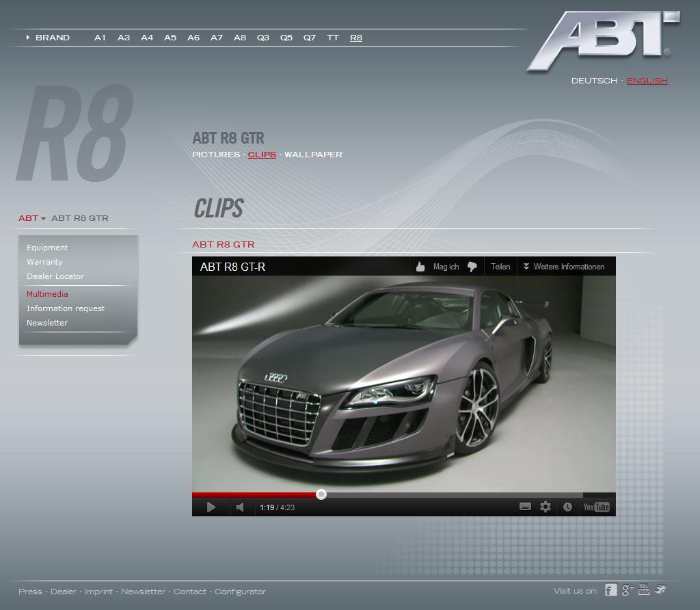
Task: Select A1 in the model navigation
Action: 100,38
